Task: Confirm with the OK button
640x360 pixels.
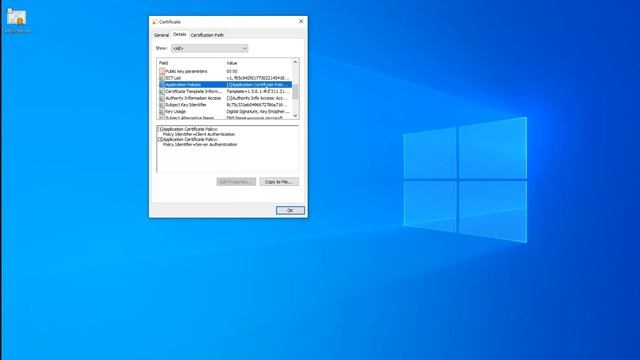Action: click(x=290, y=210)
